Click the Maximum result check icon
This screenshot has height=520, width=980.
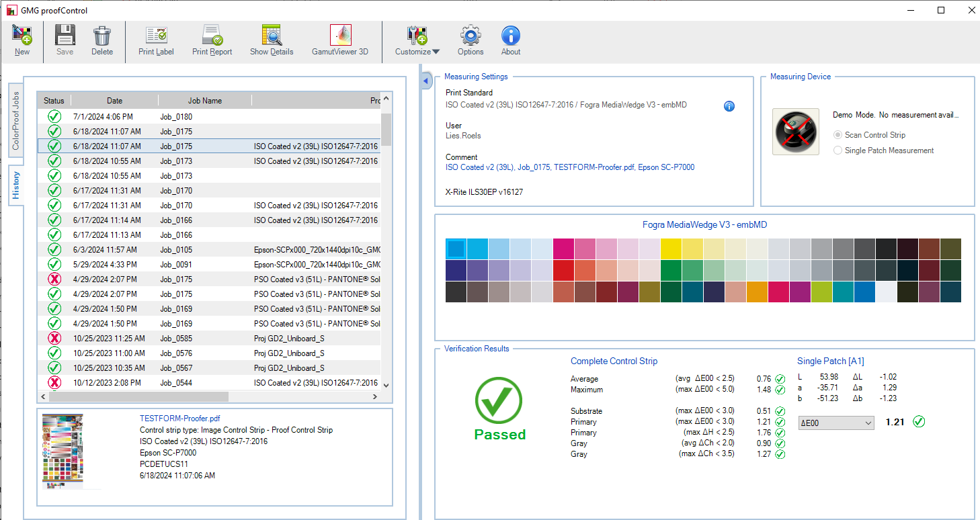click(780, 390)
